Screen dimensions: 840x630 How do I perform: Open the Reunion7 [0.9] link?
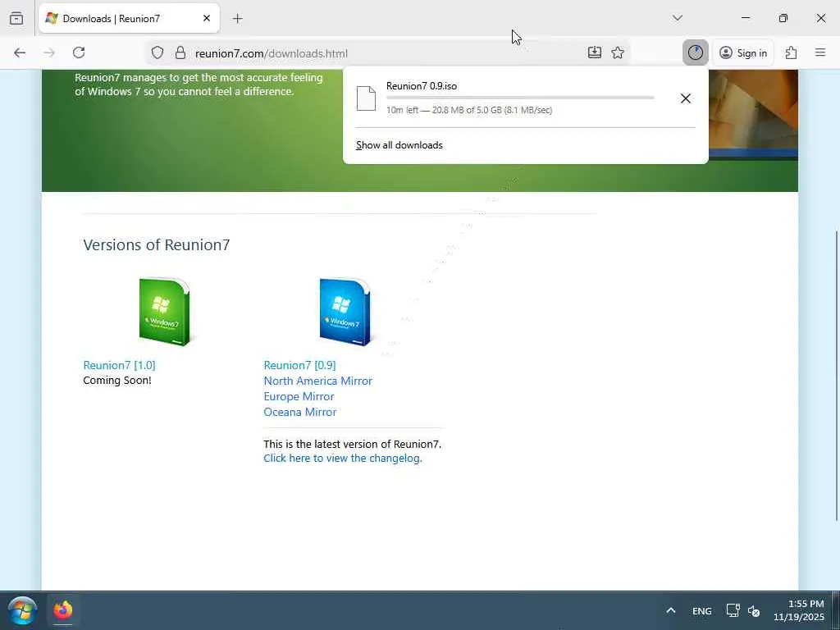(299, 365)
